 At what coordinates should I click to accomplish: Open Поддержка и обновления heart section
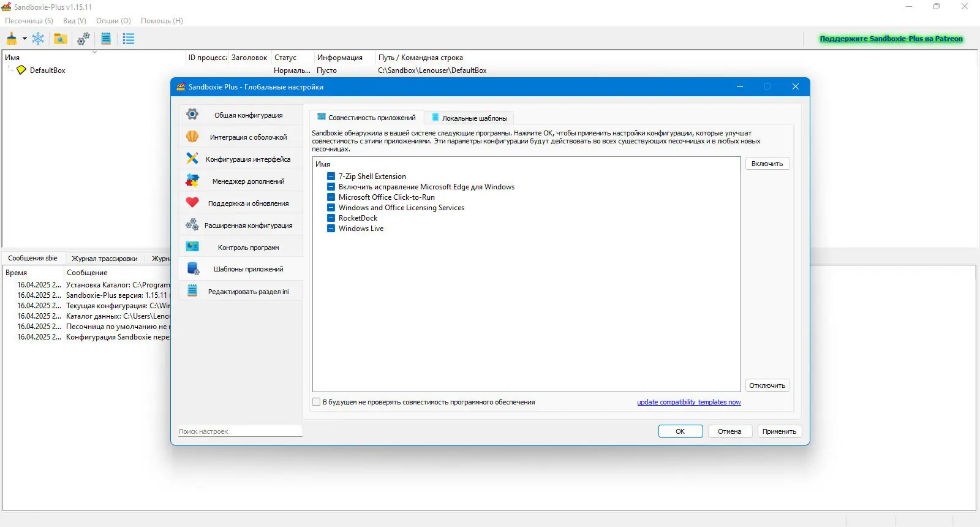pyautogui.click(x=241, y=203)
